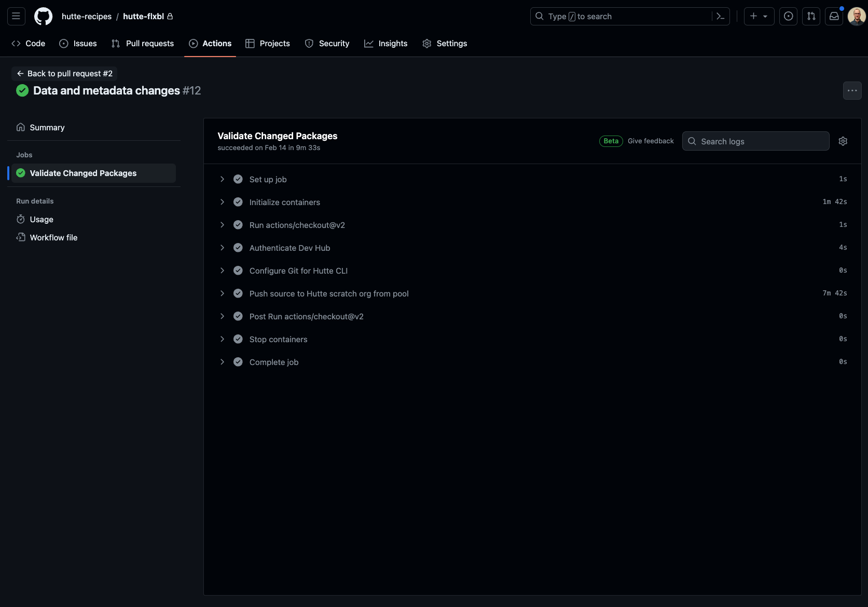This screenshot has width=868, height=607.
Task: Open the Usage run details
Action: [93, 219]
